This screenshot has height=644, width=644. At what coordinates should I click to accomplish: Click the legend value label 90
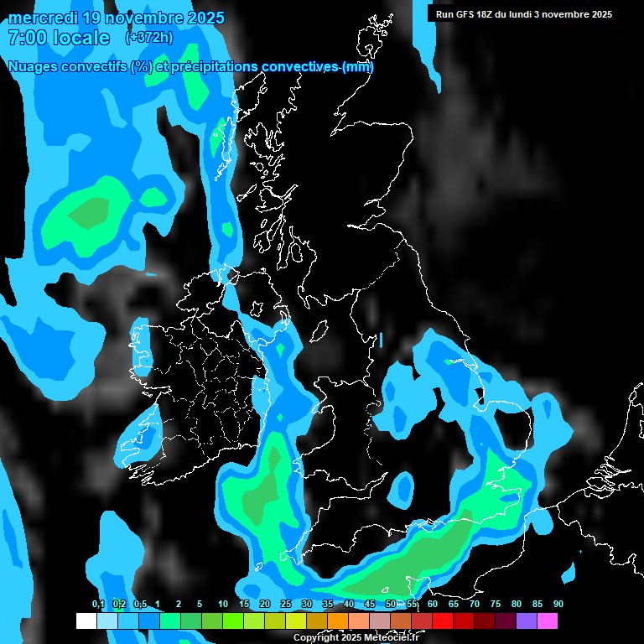coord(558,604)
